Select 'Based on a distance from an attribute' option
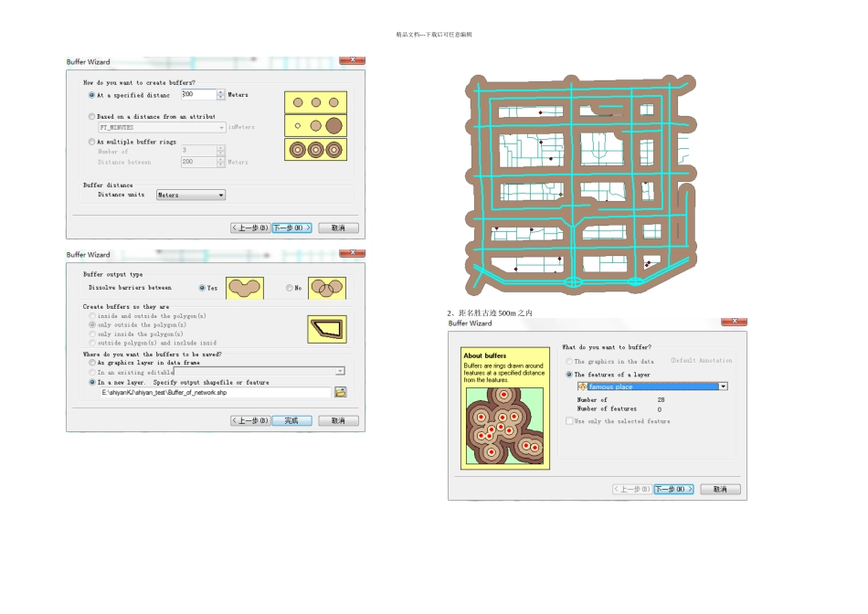The image size is (868, 614). click(92, 117)
